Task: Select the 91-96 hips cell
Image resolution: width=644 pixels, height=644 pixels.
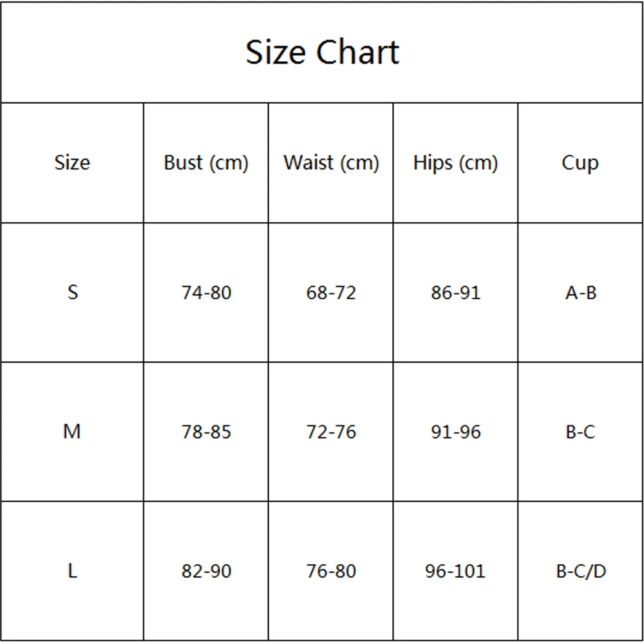Action: pos(455,432)
